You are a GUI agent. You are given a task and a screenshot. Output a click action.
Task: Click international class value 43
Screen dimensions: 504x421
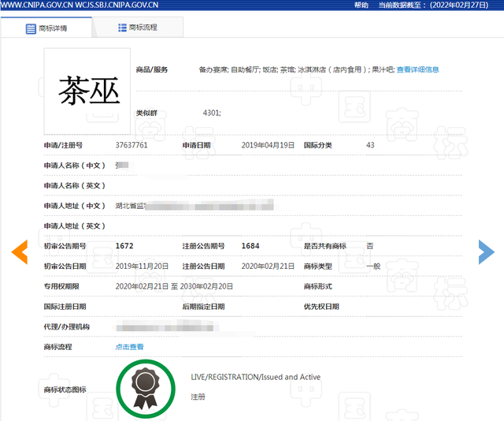click(x=370, y=145)
